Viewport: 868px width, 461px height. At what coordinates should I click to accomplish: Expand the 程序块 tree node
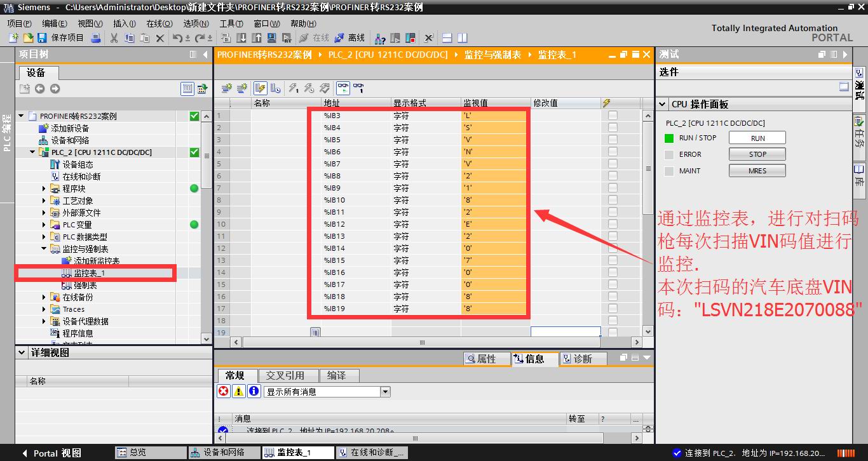[44, 189]
